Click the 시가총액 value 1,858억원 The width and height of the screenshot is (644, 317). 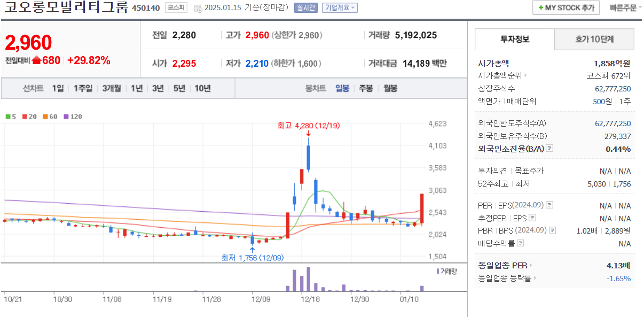coord(612,63)
